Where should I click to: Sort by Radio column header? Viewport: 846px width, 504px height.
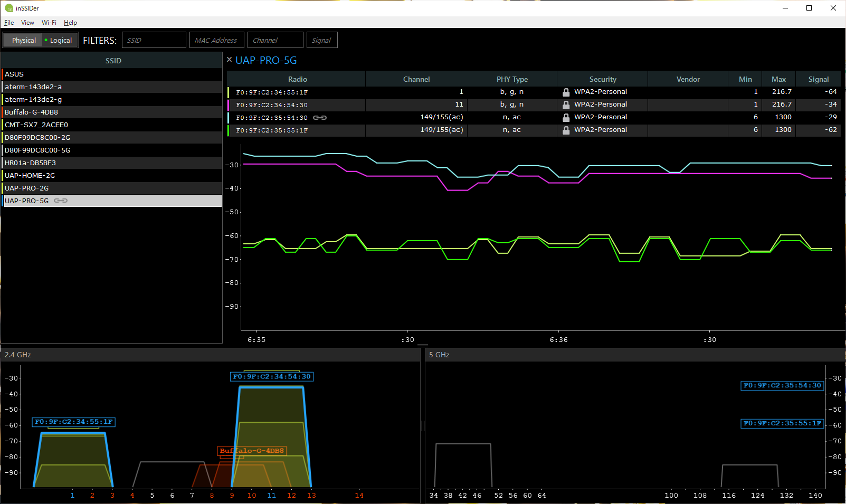coord(297,79)
